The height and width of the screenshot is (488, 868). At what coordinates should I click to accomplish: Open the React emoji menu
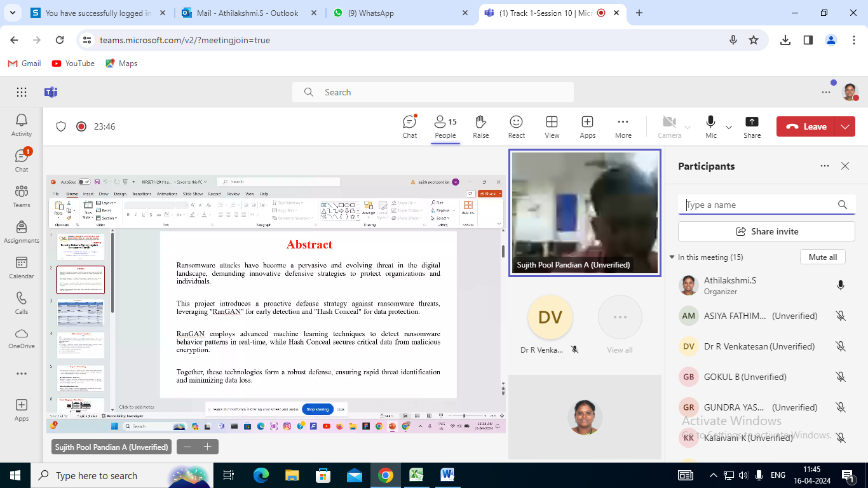517,126
